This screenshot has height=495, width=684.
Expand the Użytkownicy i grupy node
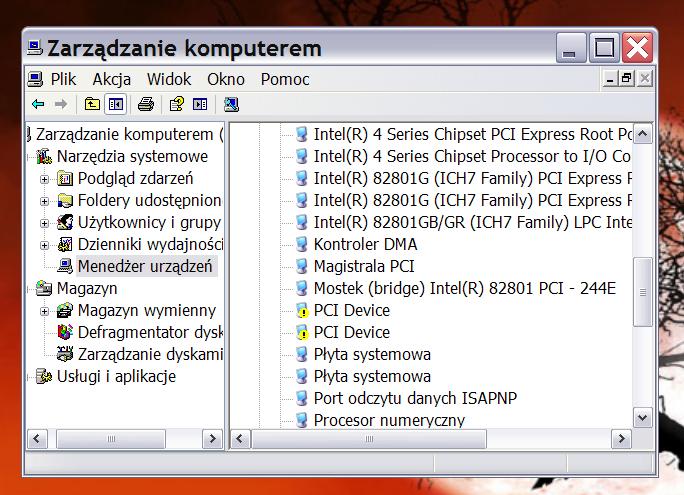pyautogui.click(x=44, y=223)
